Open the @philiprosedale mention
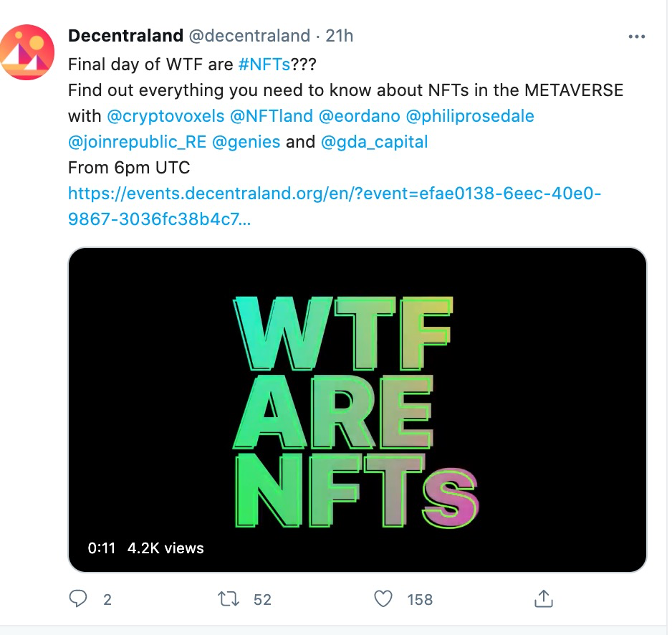672x635 pixels. [470, 116]
